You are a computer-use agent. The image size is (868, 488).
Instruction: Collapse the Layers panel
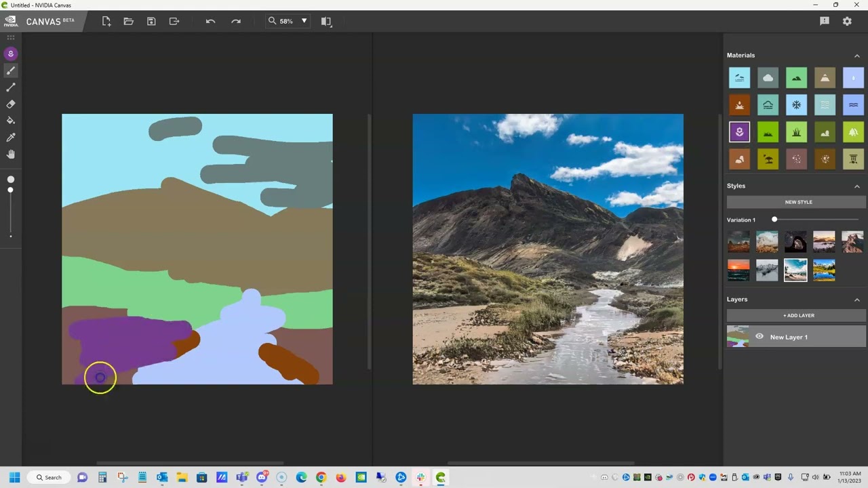coord(856,300)
